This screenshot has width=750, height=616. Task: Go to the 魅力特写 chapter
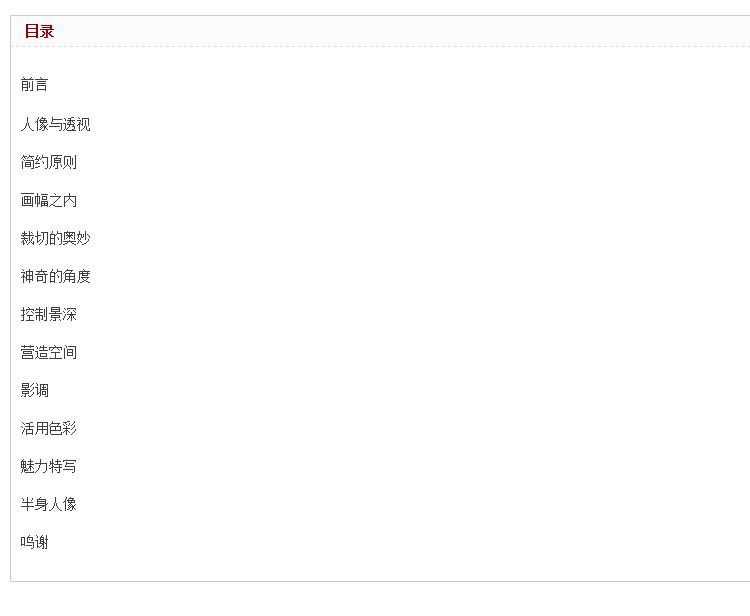[48, 466]
